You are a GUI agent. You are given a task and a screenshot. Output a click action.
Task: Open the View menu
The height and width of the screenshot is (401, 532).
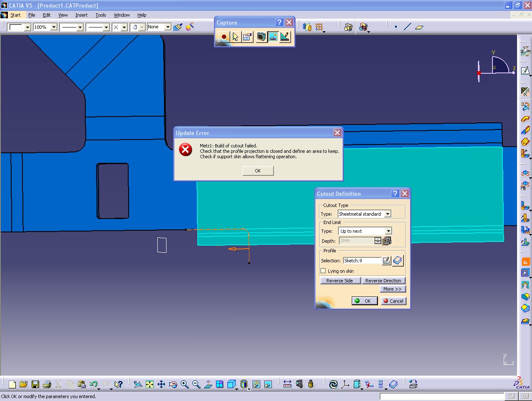pyautogui.click(x=63, y=15)
